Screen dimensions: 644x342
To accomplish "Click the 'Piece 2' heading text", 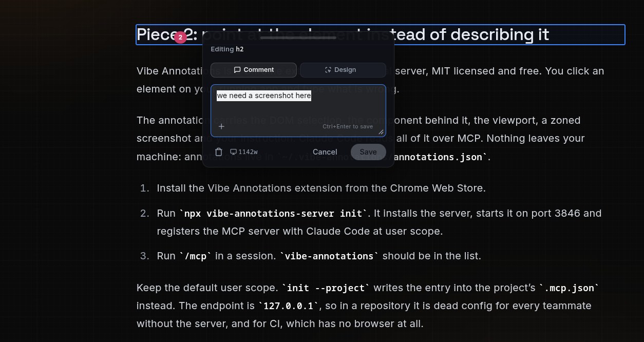I will (x=167, y=34).
